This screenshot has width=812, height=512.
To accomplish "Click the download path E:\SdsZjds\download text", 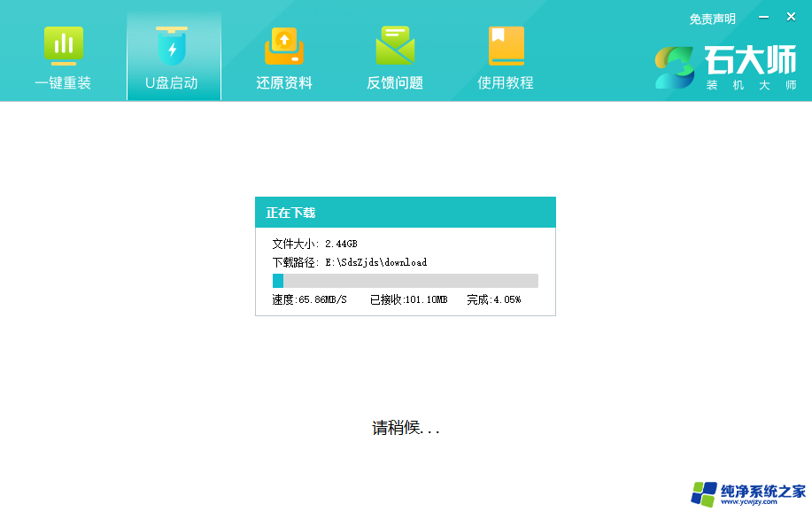I will click(x=375, y=262).
